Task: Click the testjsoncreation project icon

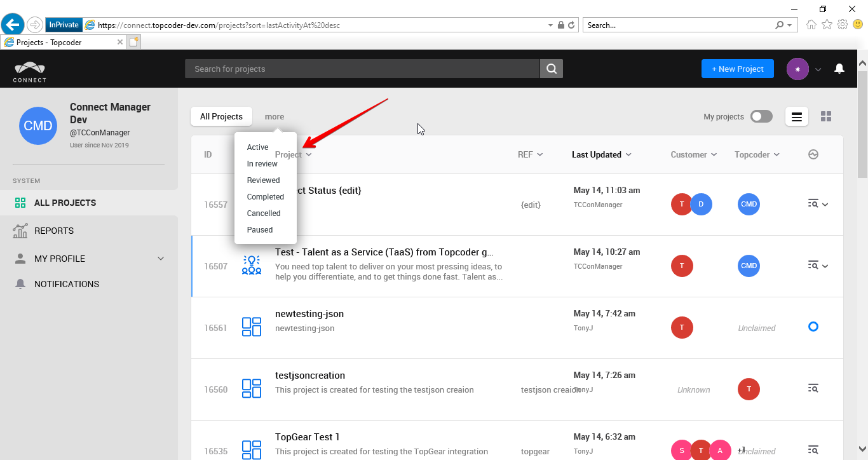Action: (x=252, y=388)
